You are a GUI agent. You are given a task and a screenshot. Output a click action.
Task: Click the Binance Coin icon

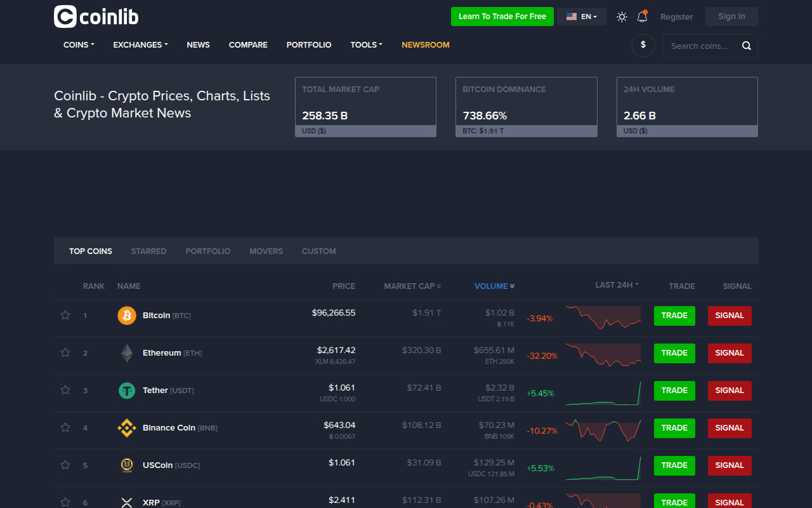[127, 428]
